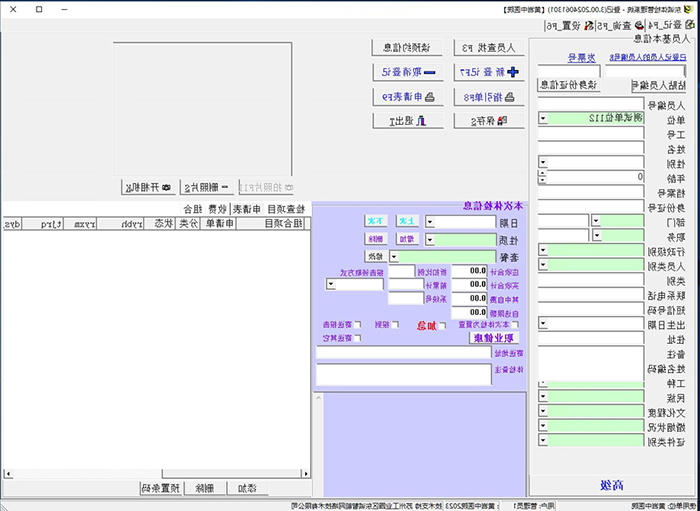Open the 人员类别 dropdown
The width and height of the screenshot is (700, 511).
pos(544,265)
